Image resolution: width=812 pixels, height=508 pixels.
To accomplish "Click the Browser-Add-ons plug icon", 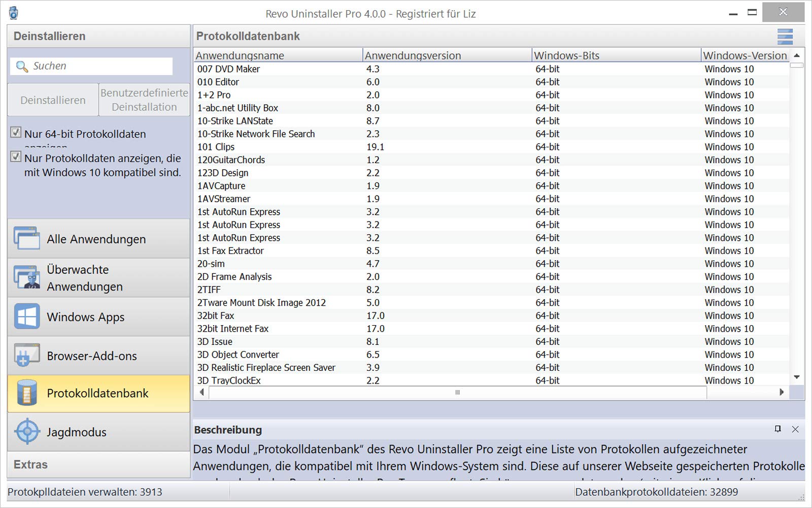I will [x=27, y=356].
